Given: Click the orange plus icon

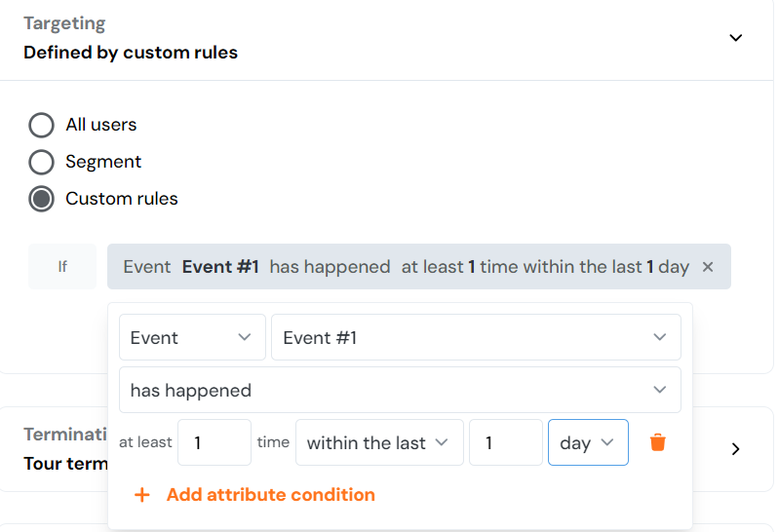Looking at the screenshot, I should [x=142, y=495].
